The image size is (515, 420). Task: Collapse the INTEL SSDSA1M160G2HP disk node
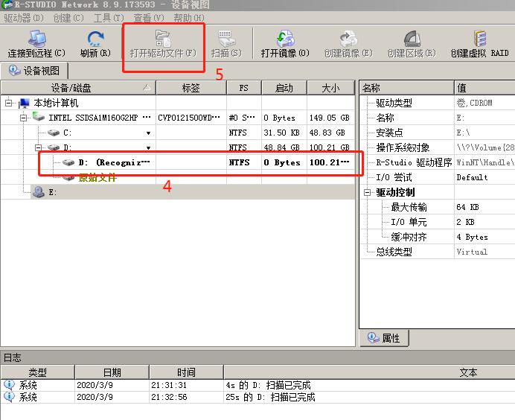(x=23, y=118)
